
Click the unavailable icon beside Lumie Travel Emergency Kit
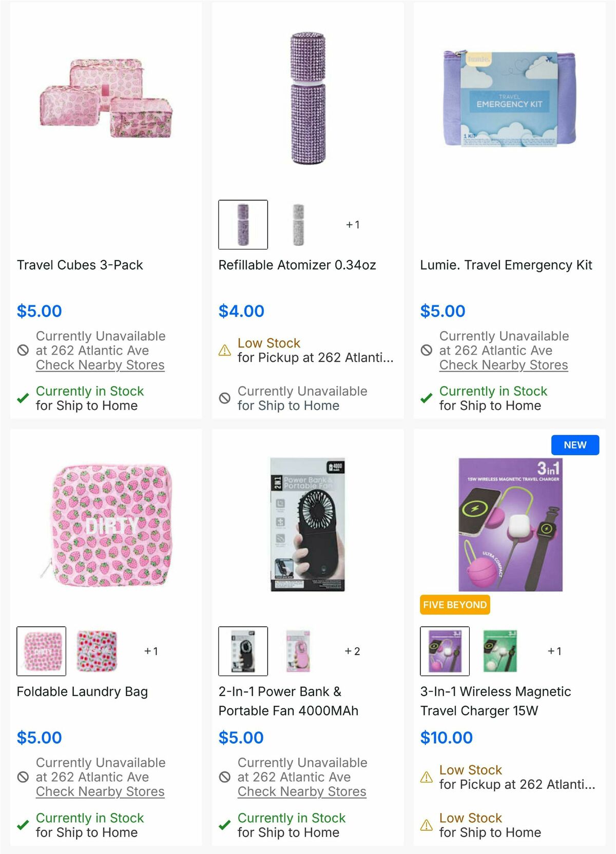point(426,351)
